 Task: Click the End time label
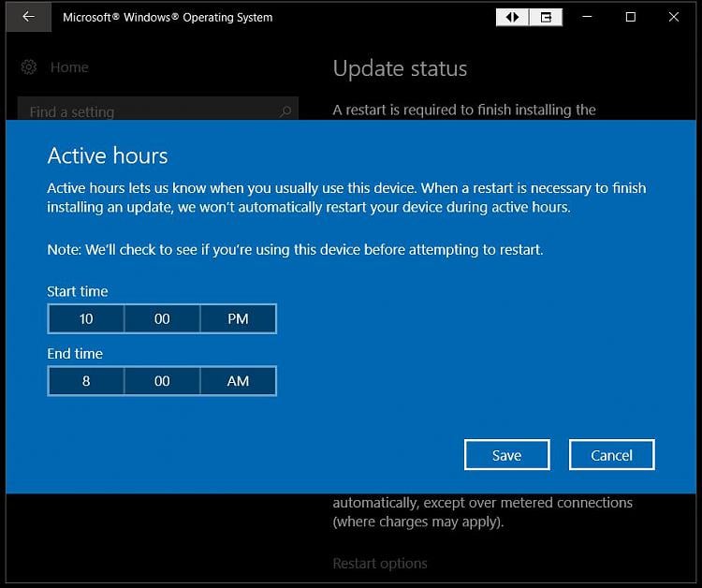click(x=75, y=354)
